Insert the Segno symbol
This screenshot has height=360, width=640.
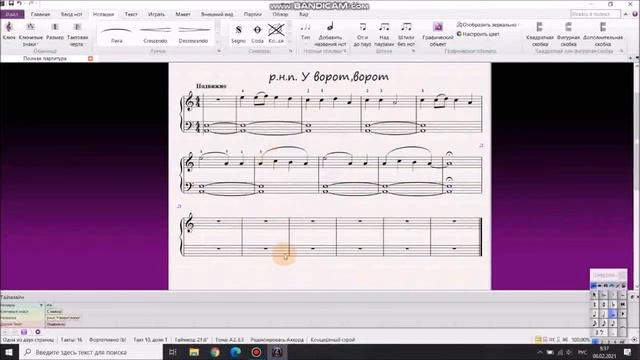(x=238, y=33)
